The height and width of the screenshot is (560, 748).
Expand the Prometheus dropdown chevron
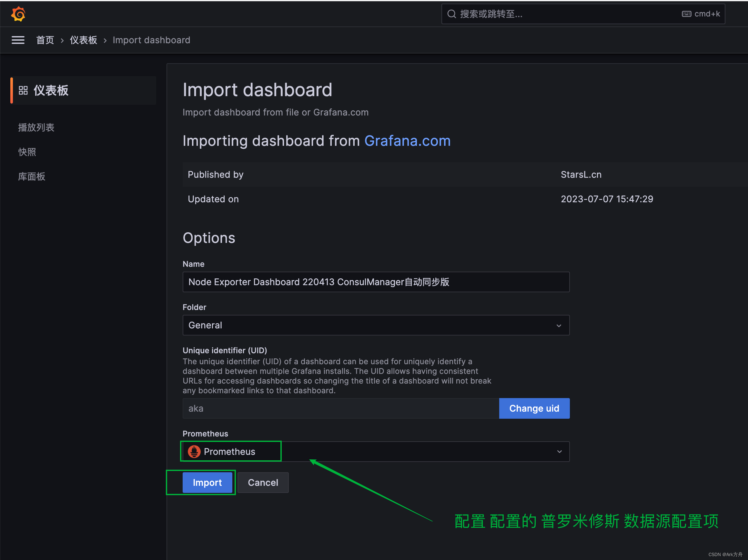point(559,452)
